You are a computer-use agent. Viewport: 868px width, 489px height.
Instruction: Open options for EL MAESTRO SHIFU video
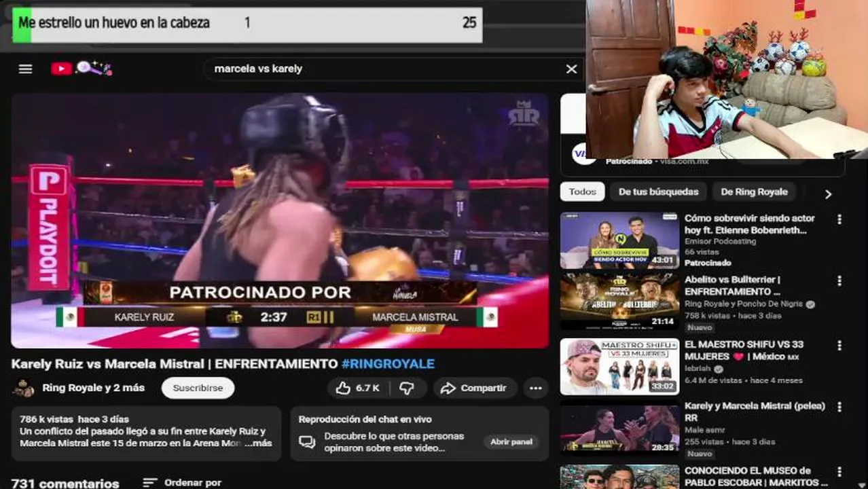[x=839, y=346]
